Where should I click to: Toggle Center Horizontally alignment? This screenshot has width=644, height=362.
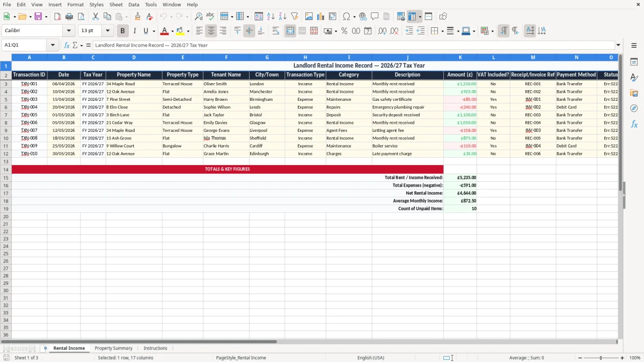point(211,31)
